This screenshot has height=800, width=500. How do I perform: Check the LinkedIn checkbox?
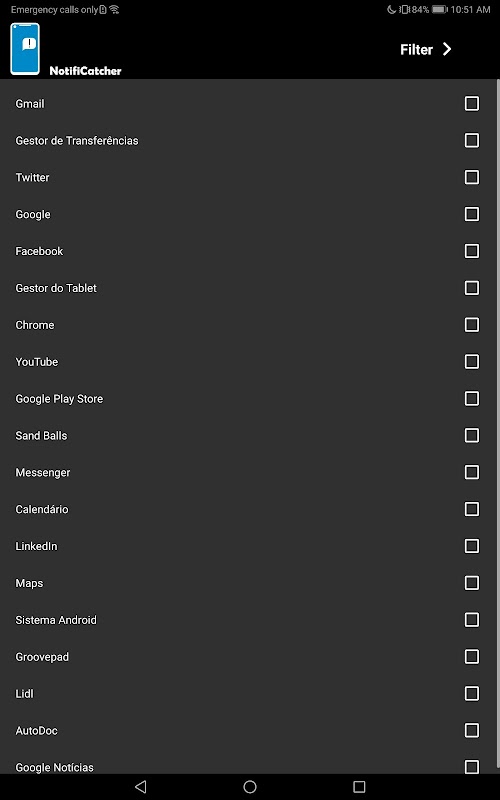472,546
